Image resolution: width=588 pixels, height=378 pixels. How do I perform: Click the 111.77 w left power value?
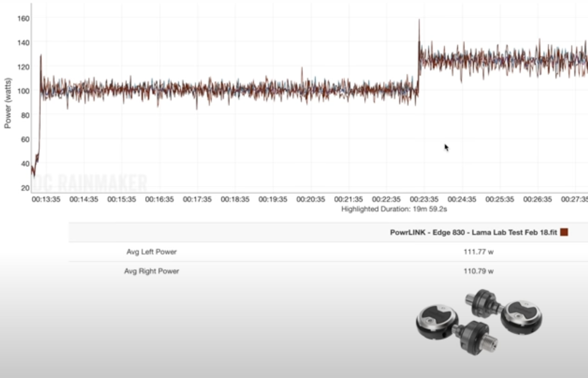coord(478,252)
